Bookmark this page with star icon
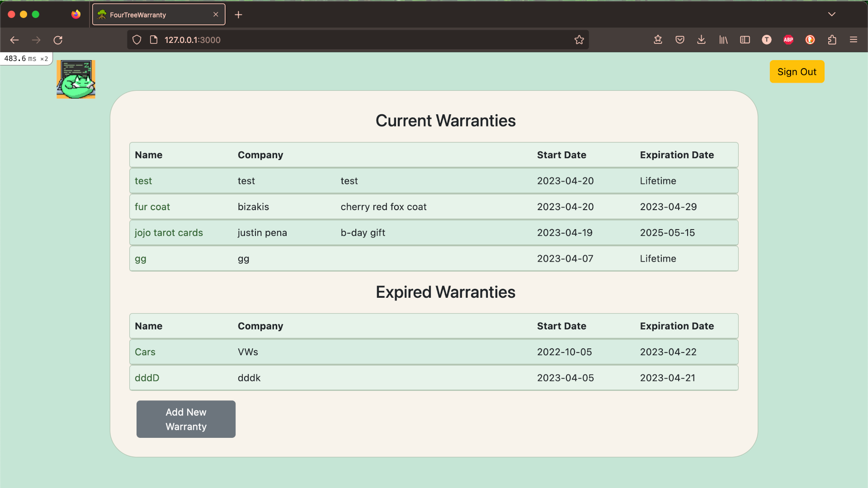This screenshot has width=868, height=488. click(579, 40)
